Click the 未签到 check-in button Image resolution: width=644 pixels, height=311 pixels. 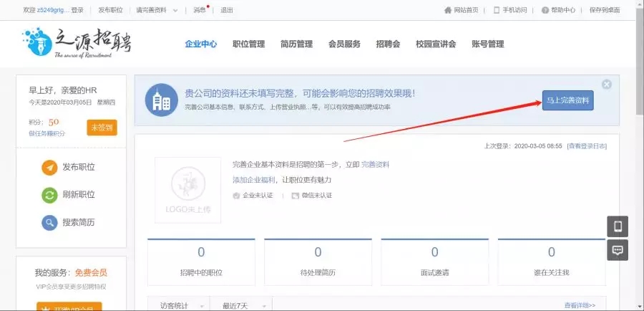click(x=102, y=128)
